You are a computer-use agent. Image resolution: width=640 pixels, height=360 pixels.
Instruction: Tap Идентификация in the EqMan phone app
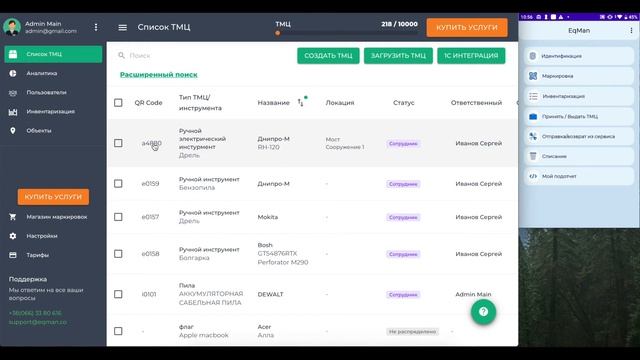pos(579,56)
